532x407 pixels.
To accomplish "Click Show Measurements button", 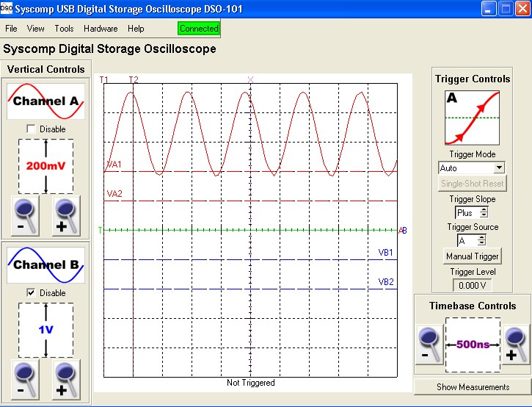I will [473, 387].
